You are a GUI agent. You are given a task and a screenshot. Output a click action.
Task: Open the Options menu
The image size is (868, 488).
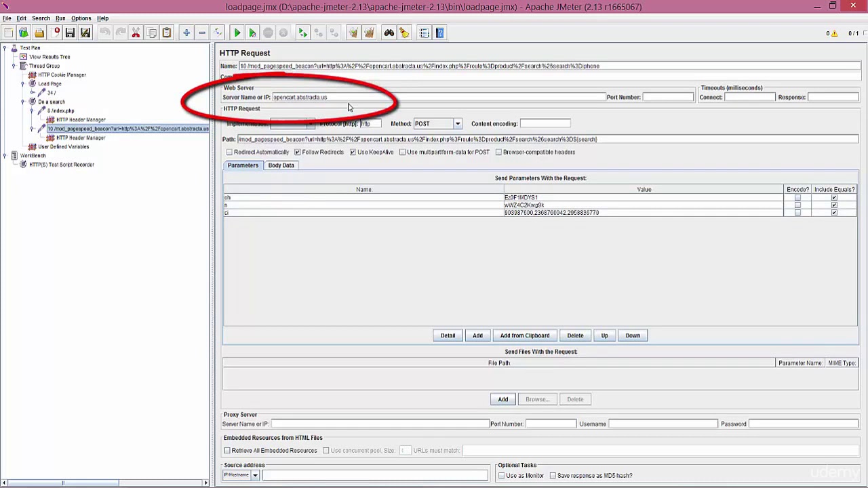81,18
